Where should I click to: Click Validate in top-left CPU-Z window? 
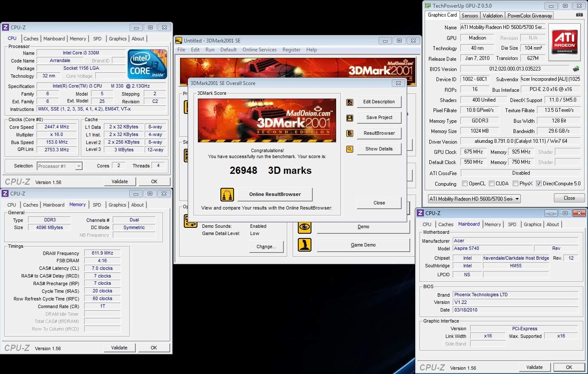tap(120, 181)
